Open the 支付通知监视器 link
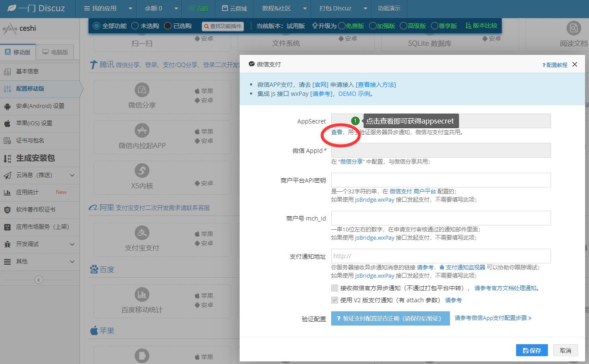 pos(462,267)
